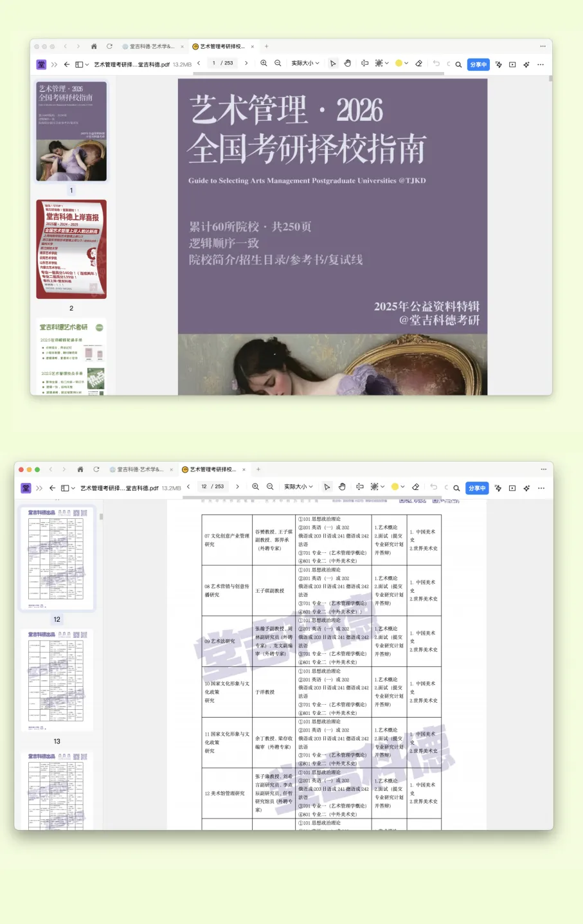Viewport: 583px width, 924px height.
Task: Reload via refresh icon in page-1 window
Action: [x=109, y=46]
